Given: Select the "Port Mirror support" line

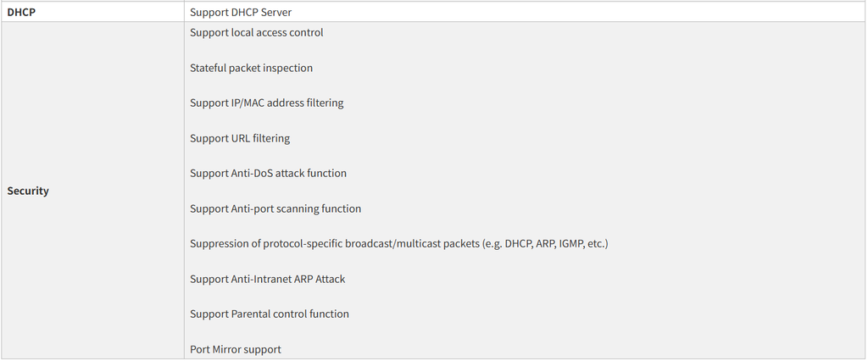Looking at the screenshot, I should click(235, 350).
